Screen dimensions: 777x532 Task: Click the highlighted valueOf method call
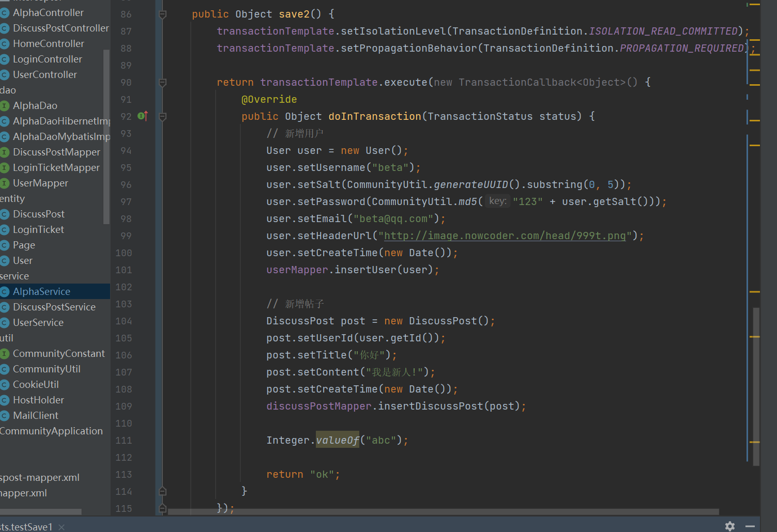[338, 440]
